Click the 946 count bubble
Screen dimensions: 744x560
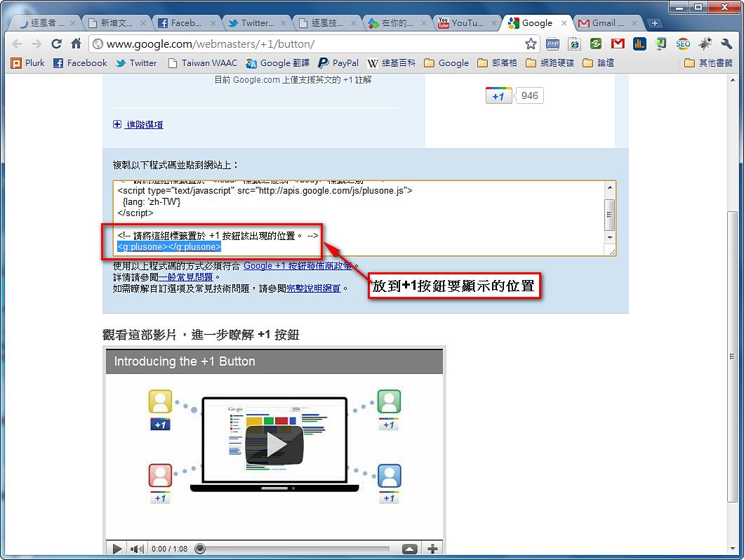pos(529,96)
